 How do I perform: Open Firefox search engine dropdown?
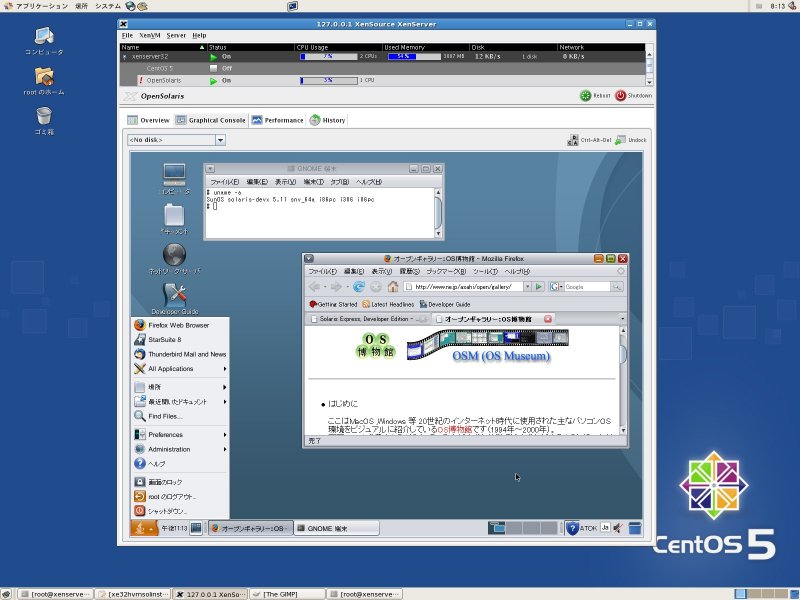(556, 287)
